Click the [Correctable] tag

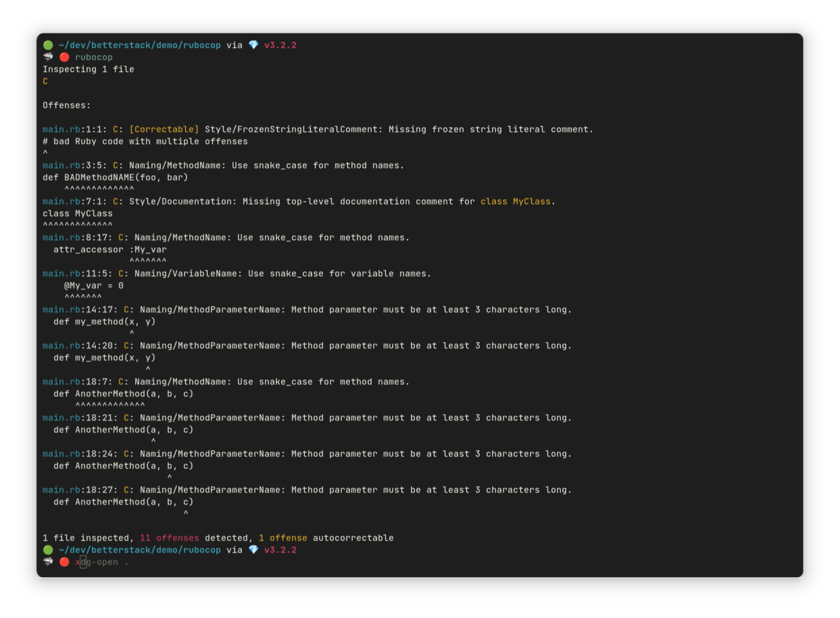(x=164, y=130)
